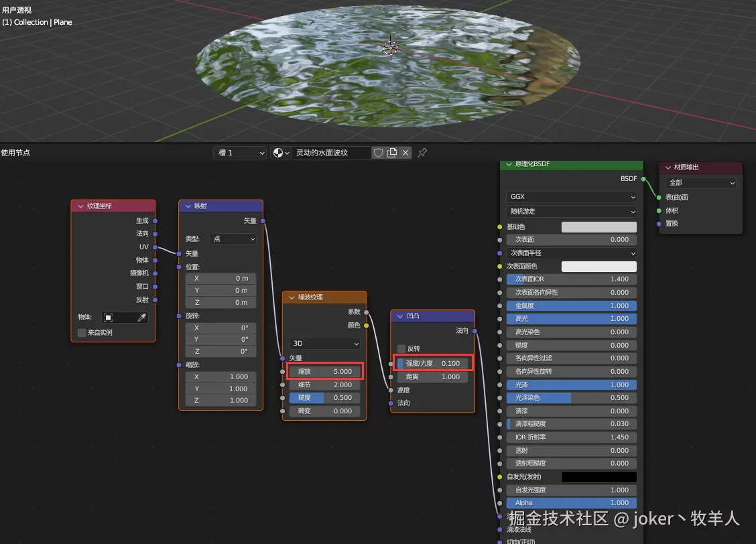Click the Alpha 1.000 slider
Image resolution: width=756 pixels, height=544 pixels.
571,503
